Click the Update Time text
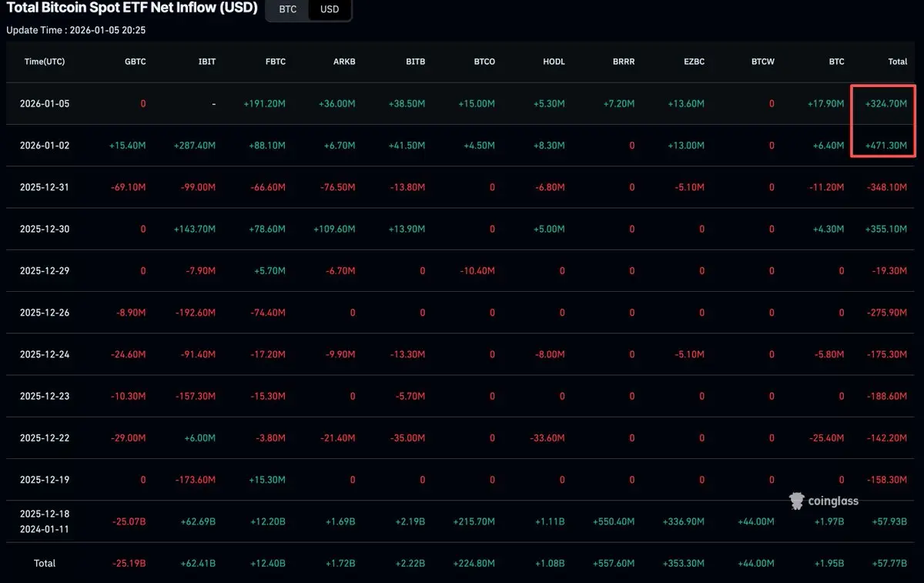Viewport: 924px width, 583px height. [76, 30]
